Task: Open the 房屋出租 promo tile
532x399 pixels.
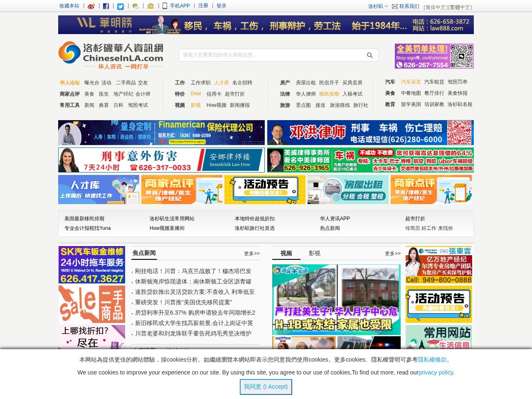Action: [x=348, y=190]
